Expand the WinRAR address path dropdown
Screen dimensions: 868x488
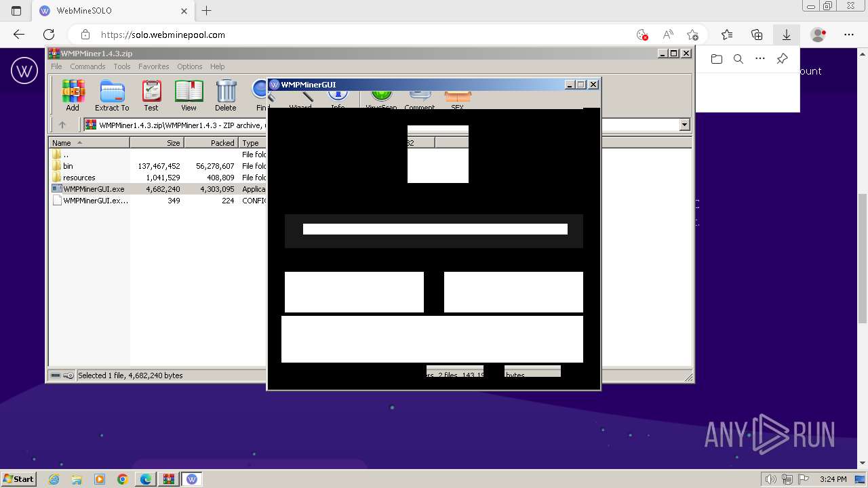pos(684,125)
